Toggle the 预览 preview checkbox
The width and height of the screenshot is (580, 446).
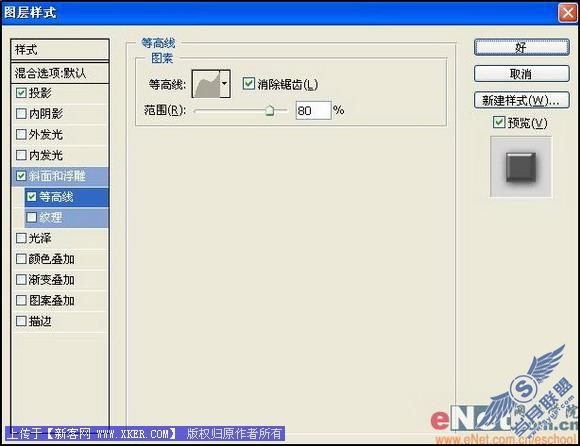pos(499,122)
